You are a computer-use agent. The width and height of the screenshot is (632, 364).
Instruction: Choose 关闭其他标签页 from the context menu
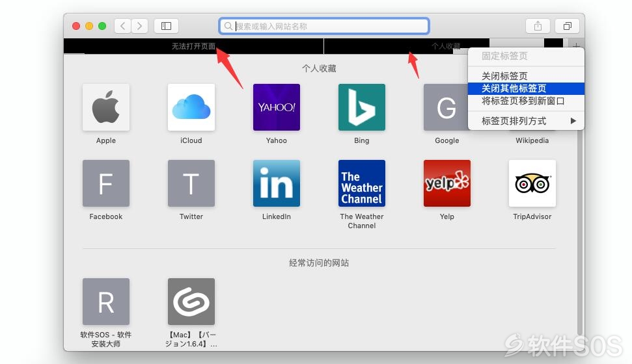(526, 88)
